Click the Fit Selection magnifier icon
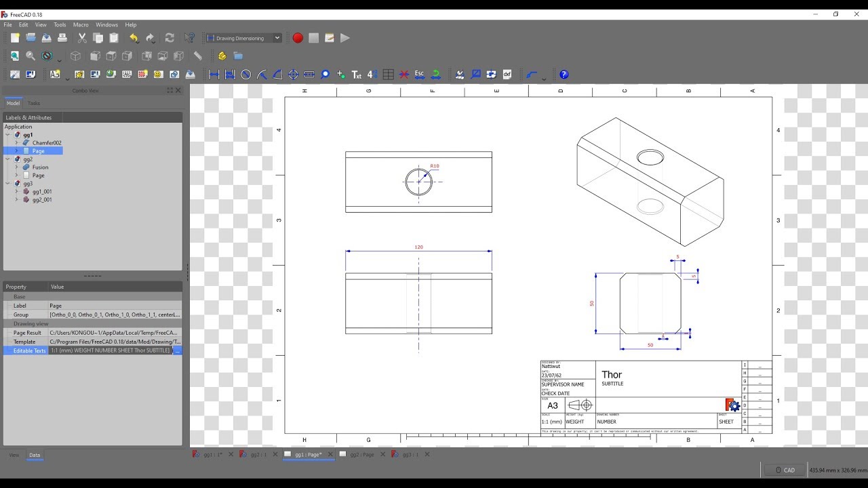Screen dimensions: 868x488 point(31,56)
